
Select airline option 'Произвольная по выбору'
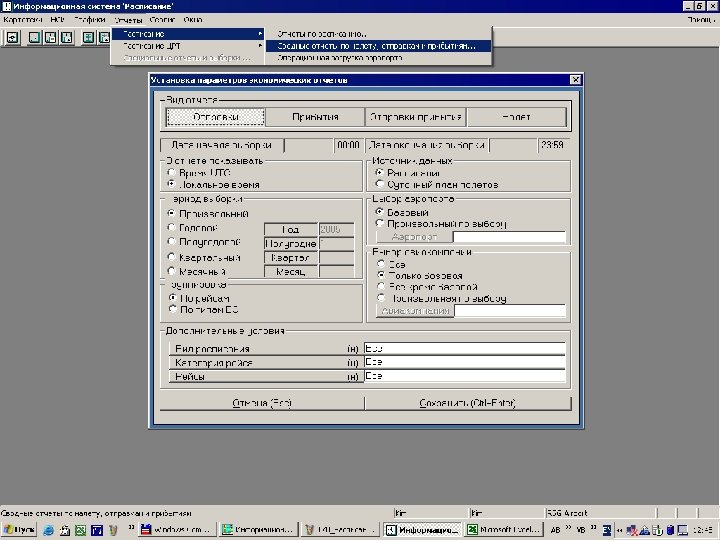tap(381, 298)
